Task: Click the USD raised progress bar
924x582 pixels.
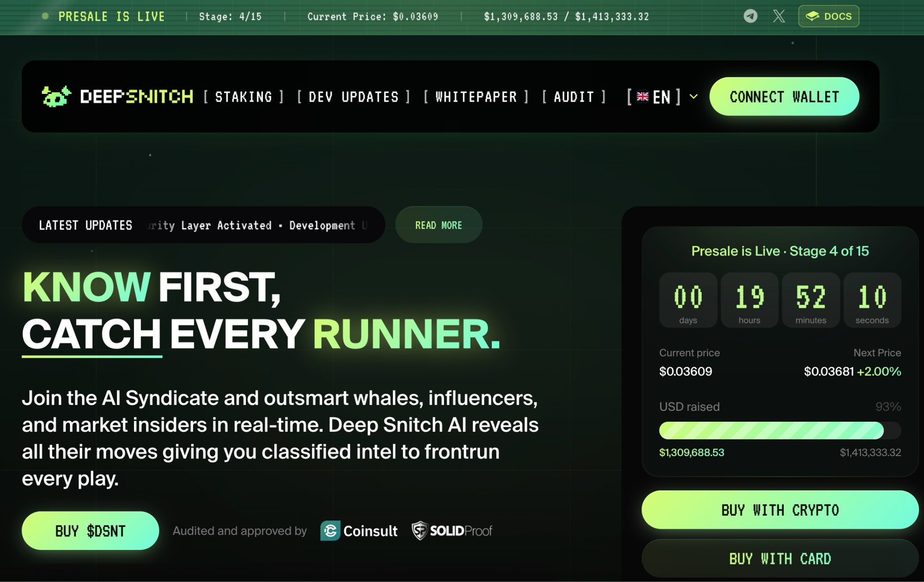Action: tap(780, 430)
